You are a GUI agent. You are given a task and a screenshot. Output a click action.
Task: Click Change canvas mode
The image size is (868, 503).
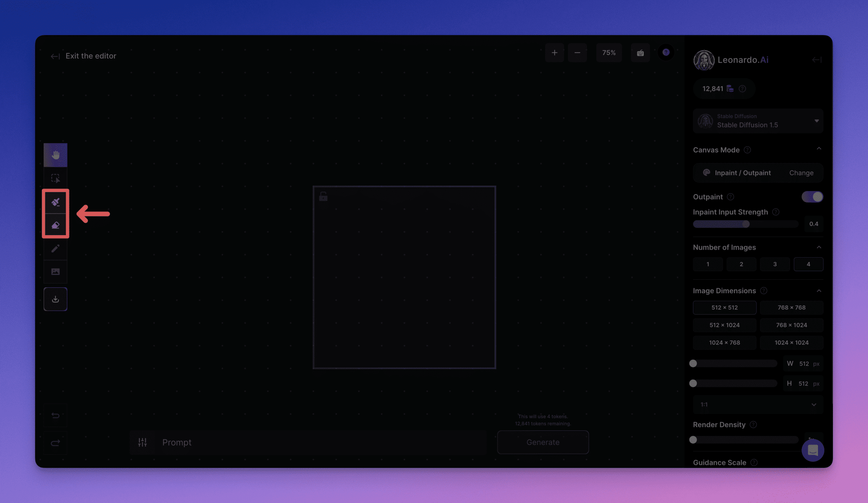point(801,173)
